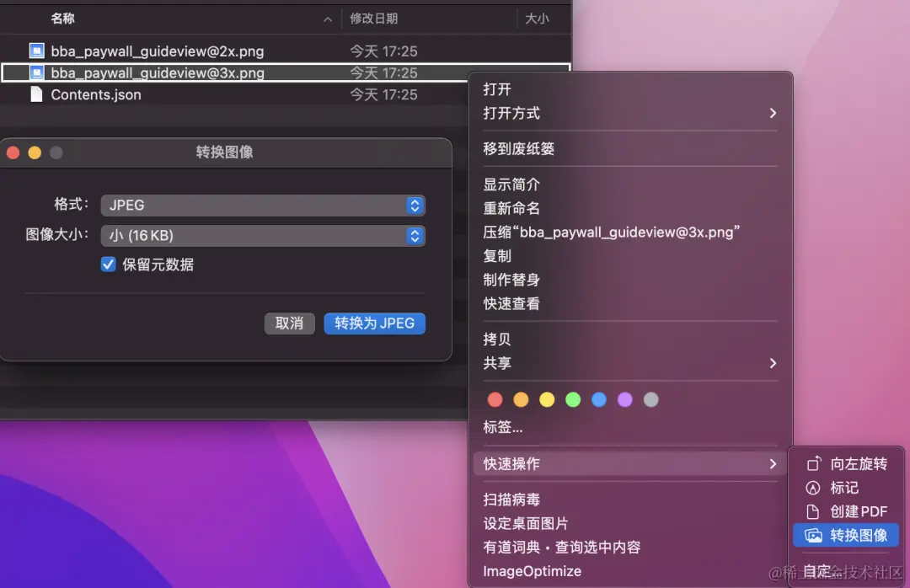Select the bba_paywall_guideview@2x.png filename
The image size is (910, 588).
[158, 51]
